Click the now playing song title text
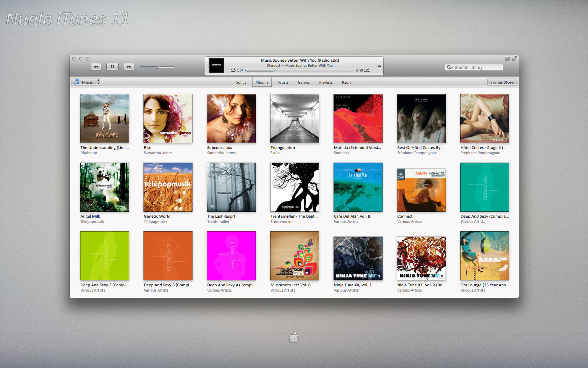 [x=300, y=60]
